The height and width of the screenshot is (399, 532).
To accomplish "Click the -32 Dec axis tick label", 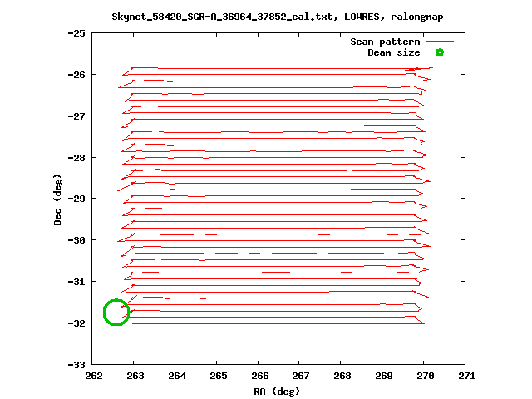I will pyautogui.click(x=76, y=323).
